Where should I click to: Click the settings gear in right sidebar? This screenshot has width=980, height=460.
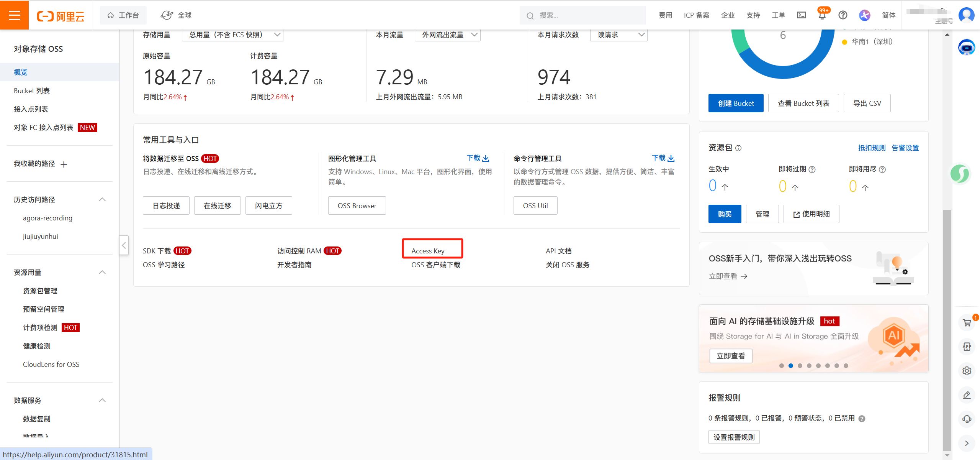[x=967, y=371]
